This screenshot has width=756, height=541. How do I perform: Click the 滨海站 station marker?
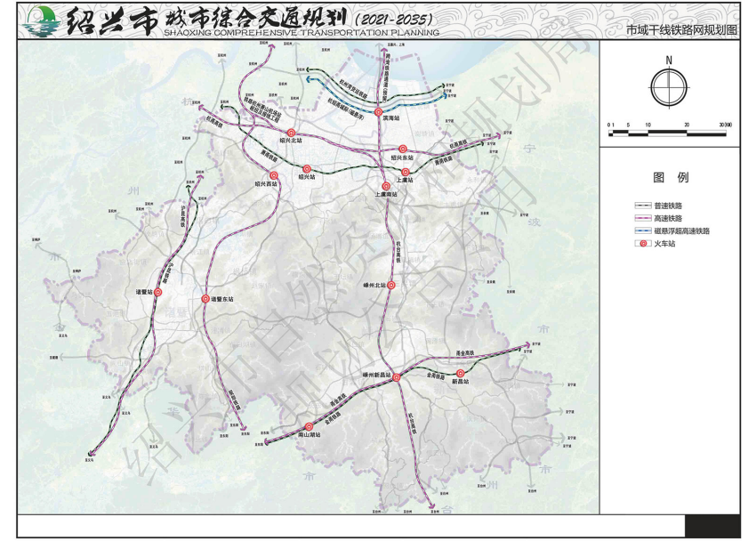coord(378,111)
